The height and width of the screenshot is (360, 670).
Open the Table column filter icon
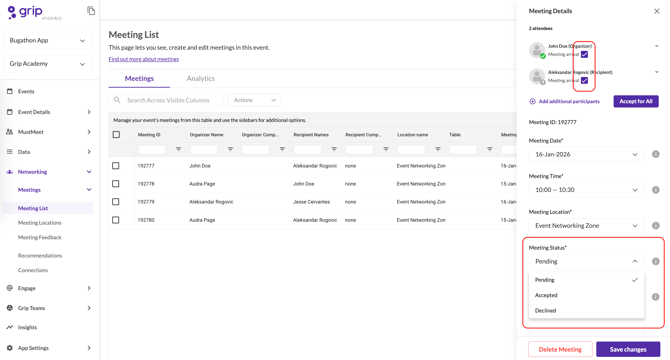[490, 149]
